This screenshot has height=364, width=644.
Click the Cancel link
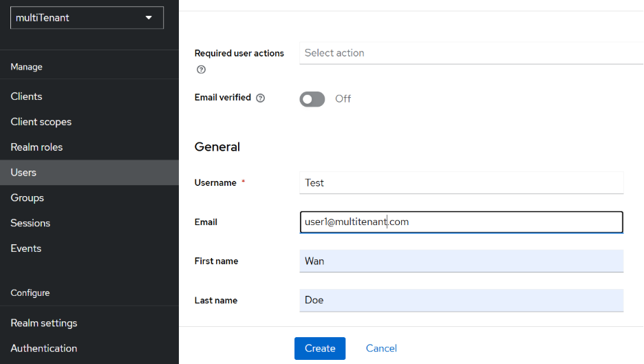(381, 348)
